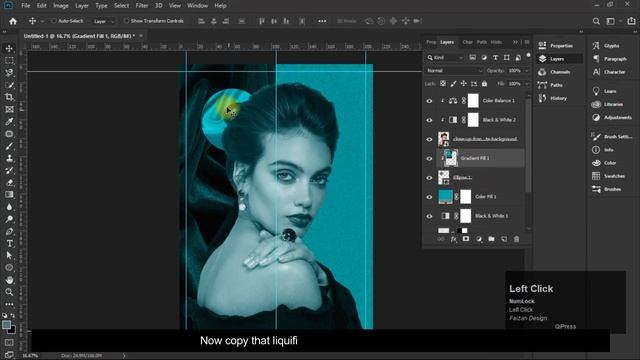Select the Clone Stamp tool
Screen dimensions: 640x360
point(9,158)
